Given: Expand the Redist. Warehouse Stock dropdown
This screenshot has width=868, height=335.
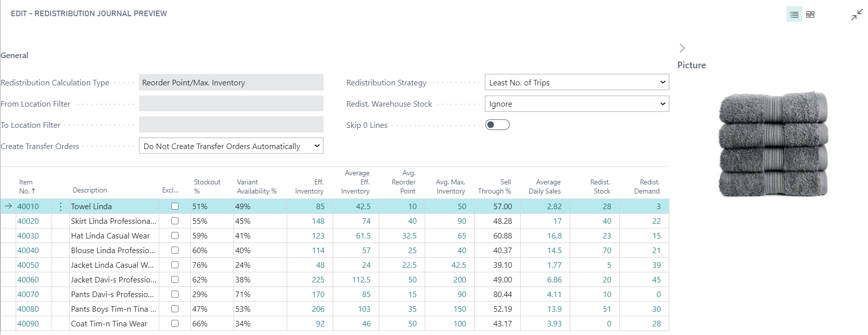Looking at the screenshot, I should (x=576, y=104).
